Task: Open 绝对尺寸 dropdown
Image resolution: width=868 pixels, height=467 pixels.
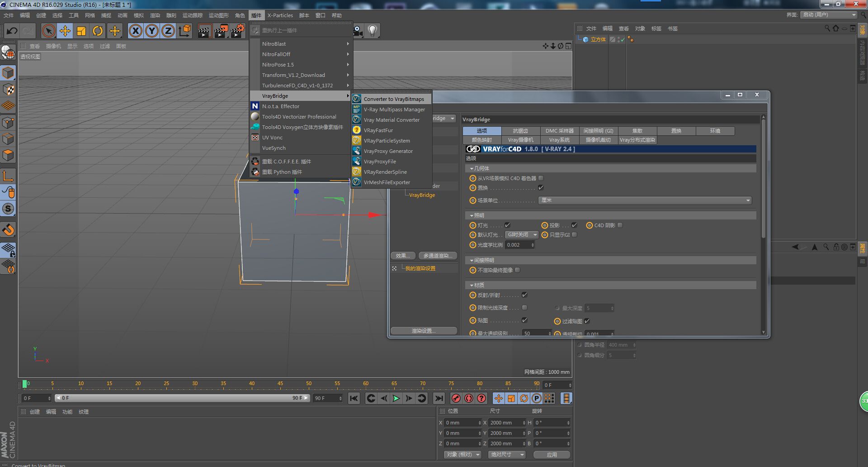Action: (506, 454)
